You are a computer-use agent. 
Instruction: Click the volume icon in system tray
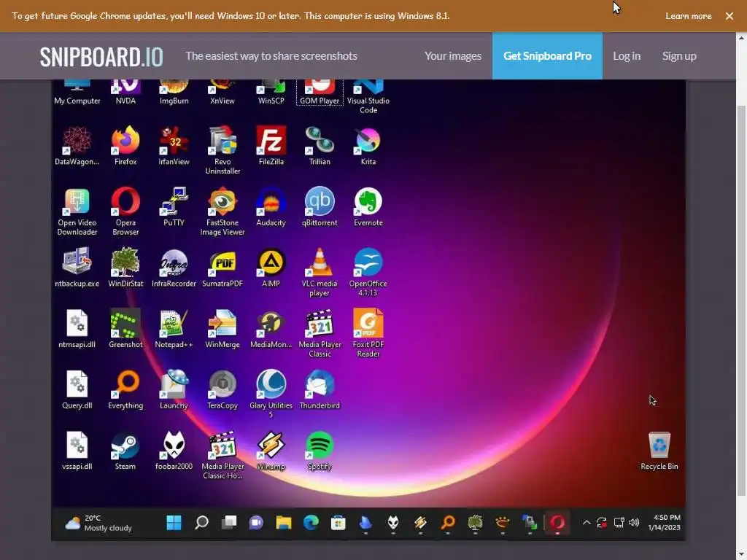(634, 522)
